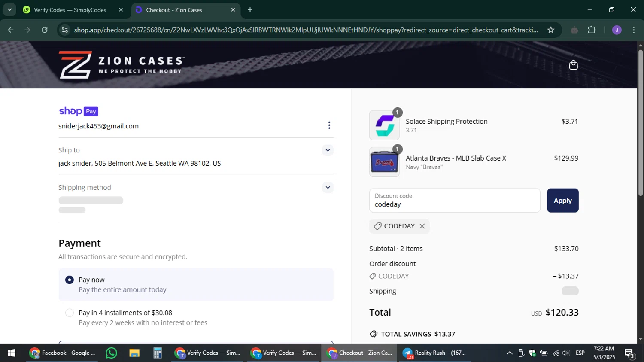View site information in the address bar

click(65, 30)
